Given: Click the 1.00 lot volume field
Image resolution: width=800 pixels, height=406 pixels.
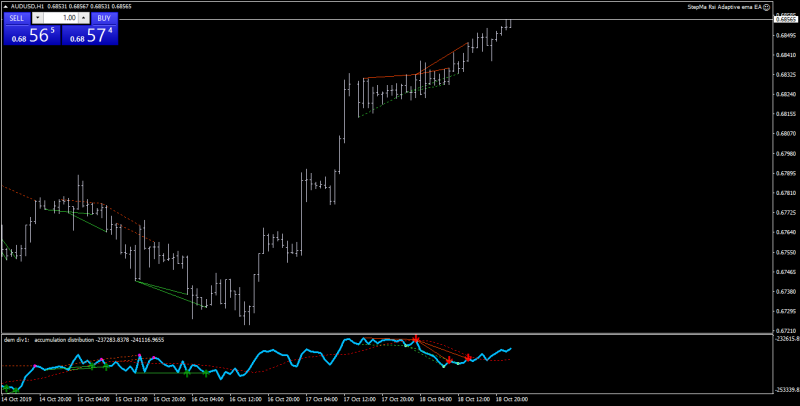Looking at the screenshot, I should click(61, 18).
